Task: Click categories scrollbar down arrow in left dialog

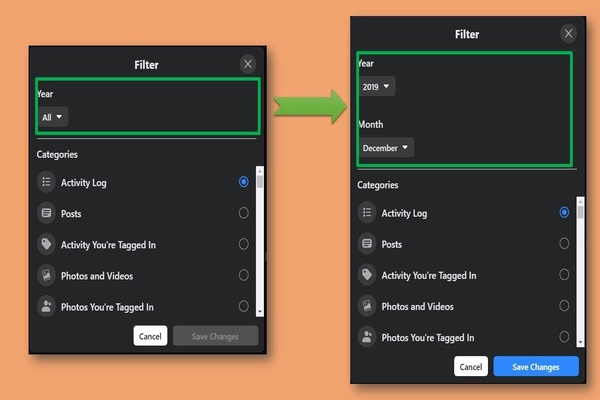Action: (x=260, y=312)
